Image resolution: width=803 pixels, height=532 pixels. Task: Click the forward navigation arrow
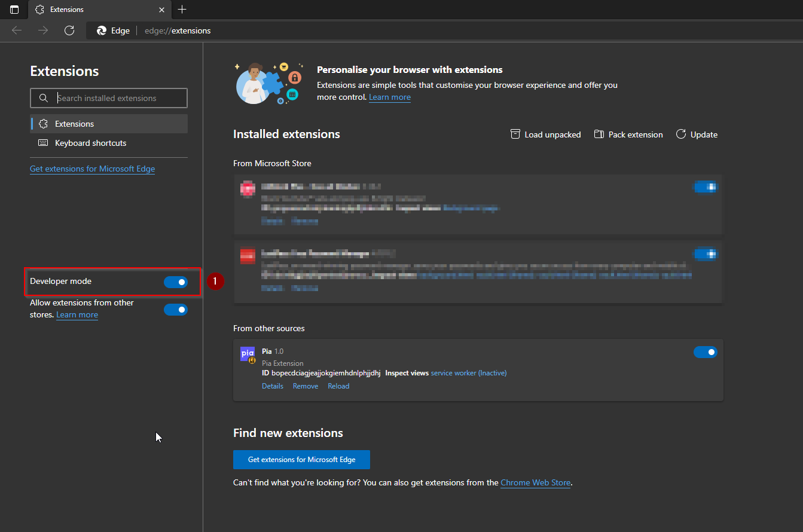(43, 30)
